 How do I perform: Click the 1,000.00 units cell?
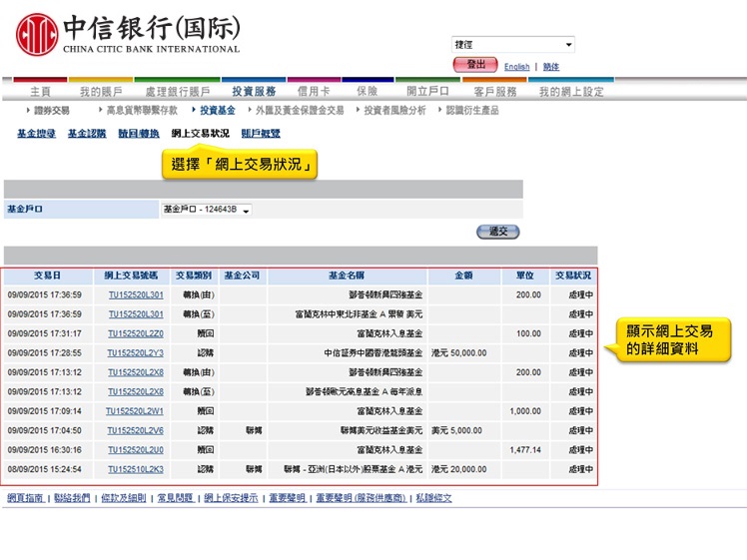click(525, 411)
